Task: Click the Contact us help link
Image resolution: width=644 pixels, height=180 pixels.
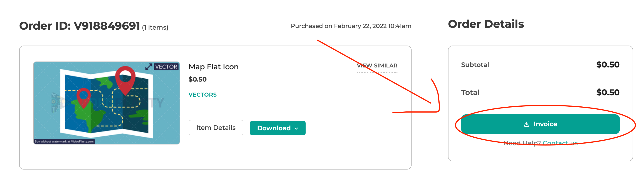Action: coord(560,143)
